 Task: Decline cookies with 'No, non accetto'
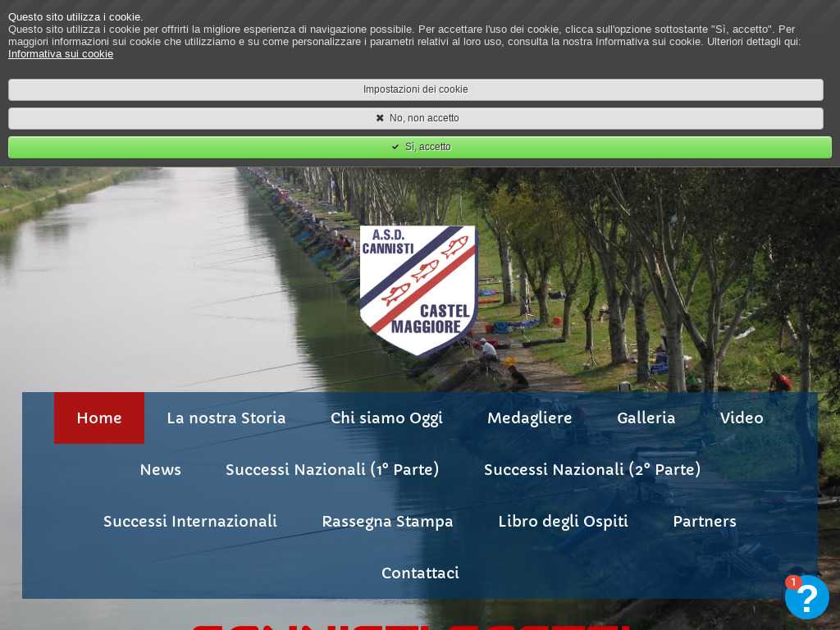416,118
